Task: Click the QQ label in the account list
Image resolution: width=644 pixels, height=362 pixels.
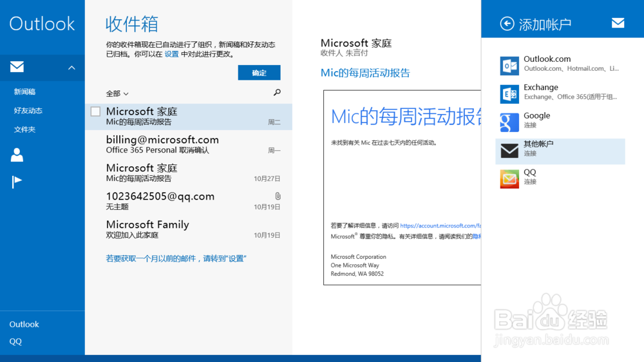Action: coord(530,173)
